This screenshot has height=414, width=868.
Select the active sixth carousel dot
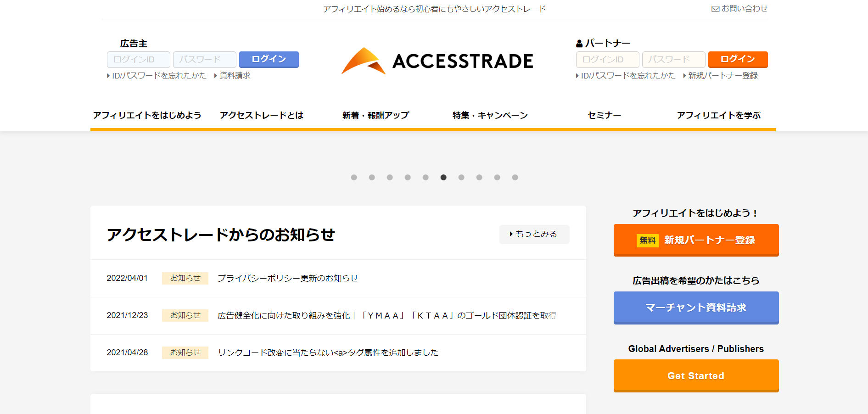point(443,178)
